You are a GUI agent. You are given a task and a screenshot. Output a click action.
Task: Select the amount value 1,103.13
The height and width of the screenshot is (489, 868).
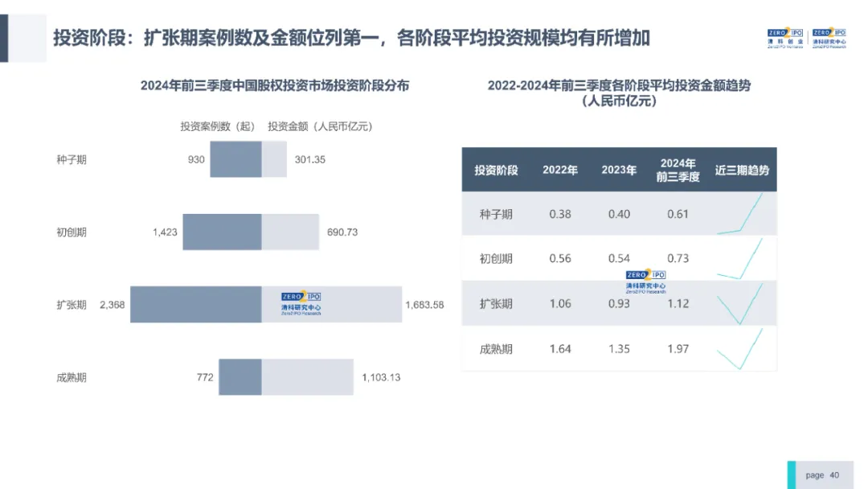tap(381, 377)
